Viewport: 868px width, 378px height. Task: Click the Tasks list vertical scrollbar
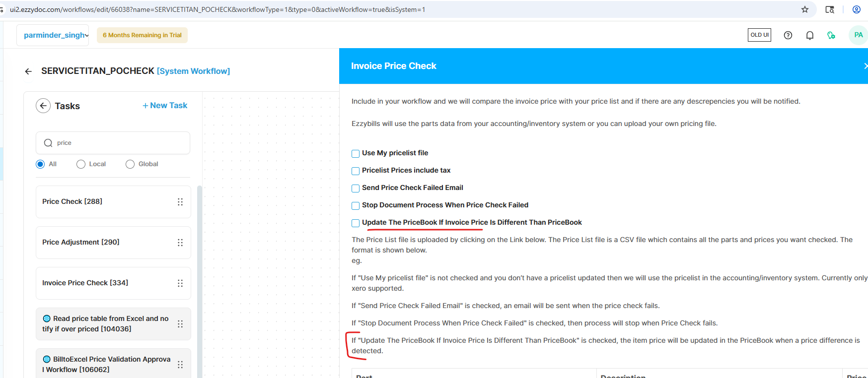point(200,282)
